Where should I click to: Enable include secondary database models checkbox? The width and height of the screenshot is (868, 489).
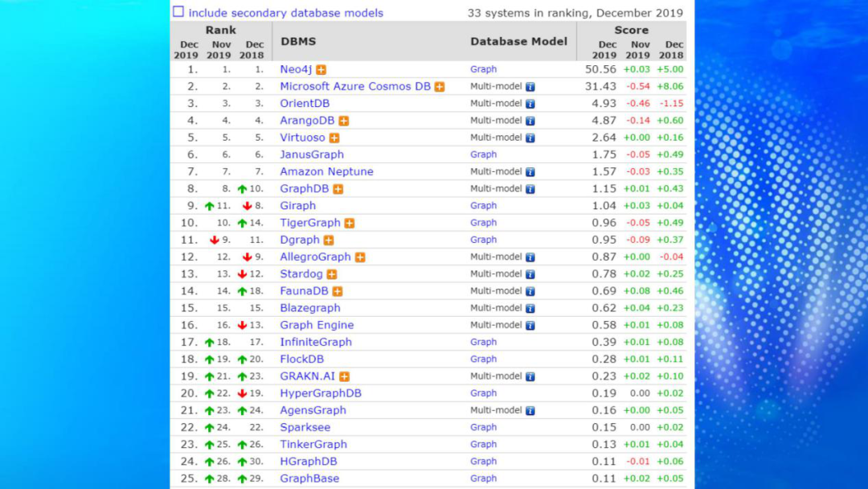[178, 12]
